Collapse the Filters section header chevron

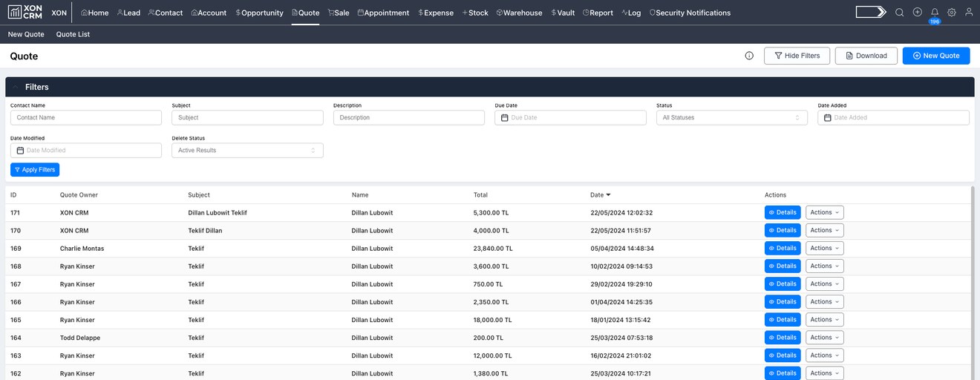[x=16, y=87]
